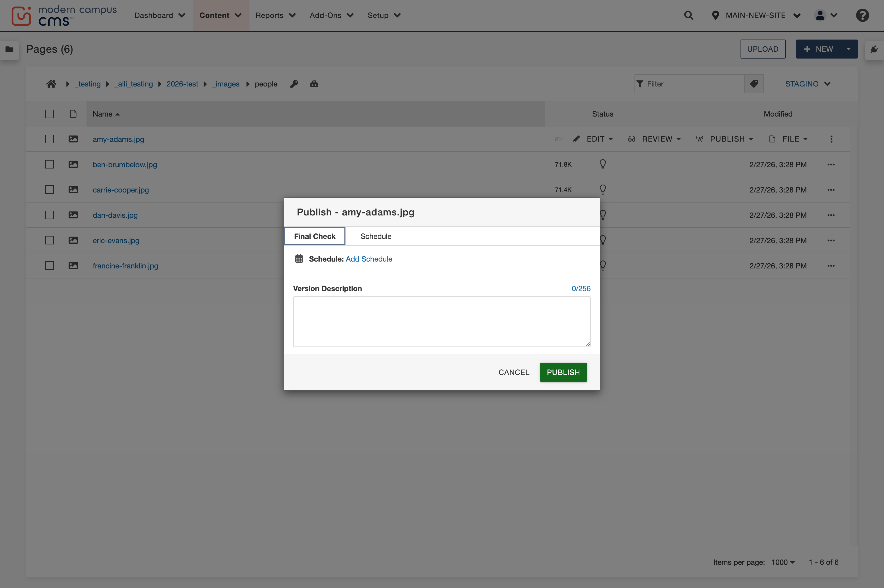Expand the EDIT dropdown for amy-adams.jpg

[593, 139]
